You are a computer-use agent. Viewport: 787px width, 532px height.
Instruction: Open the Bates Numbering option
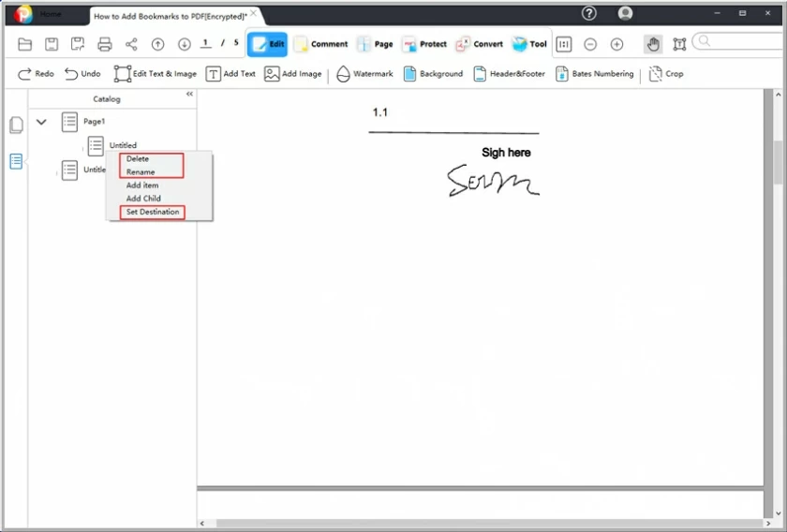tap(595, 74)
